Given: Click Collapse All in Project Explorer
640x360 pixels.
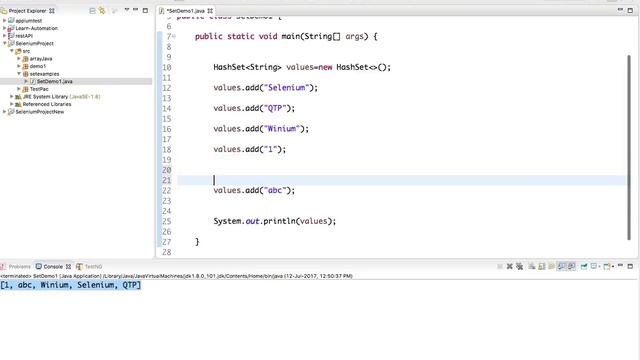Looking at the screenshot, I should pyautogui.click(x=92, y=11).
